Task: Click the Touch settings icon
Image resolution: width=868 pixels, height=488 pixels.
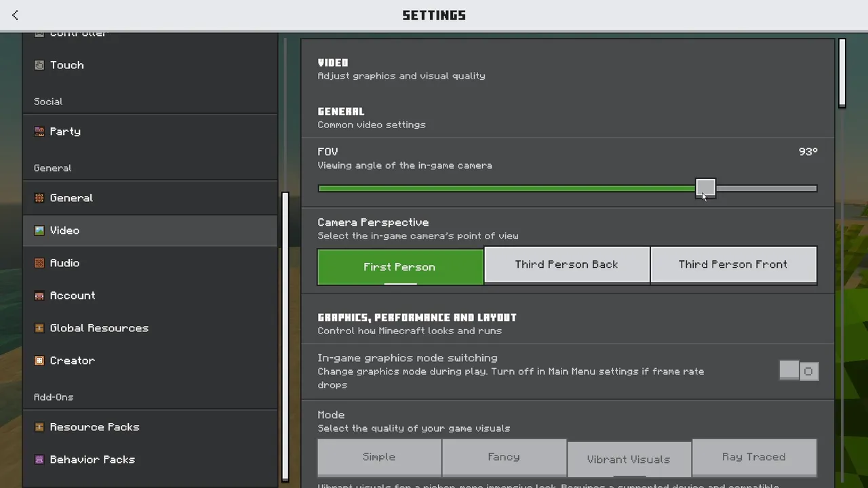Action: (39, 65)
